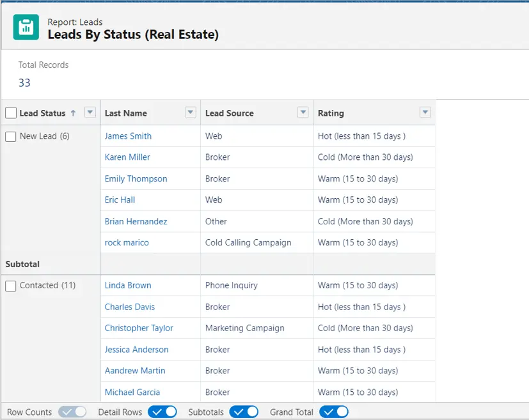Click the Report: Leads label

point(75,22)
